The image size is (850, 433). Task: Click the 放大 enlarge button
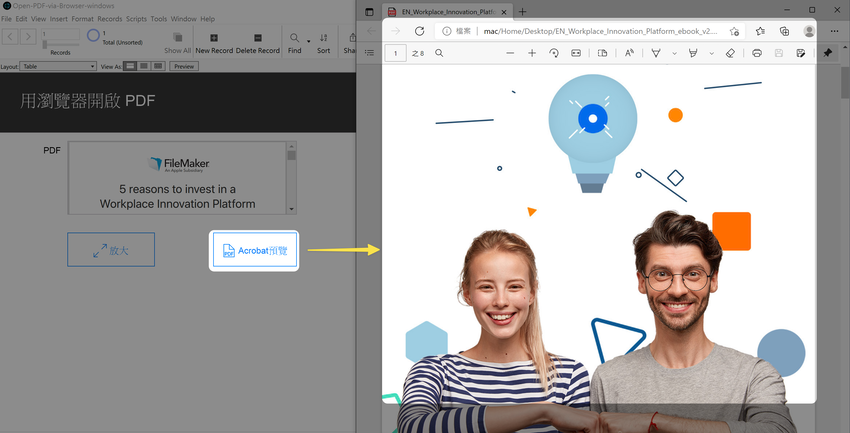(111, 249)
